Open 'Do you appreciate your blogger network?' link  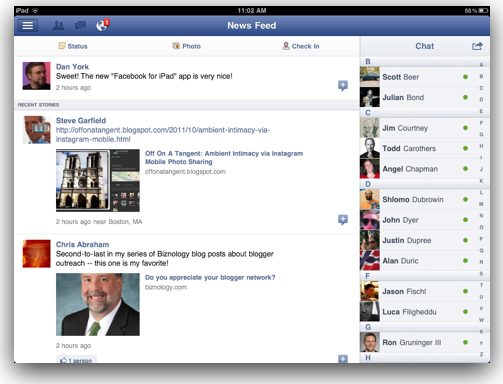coord(210,277)
